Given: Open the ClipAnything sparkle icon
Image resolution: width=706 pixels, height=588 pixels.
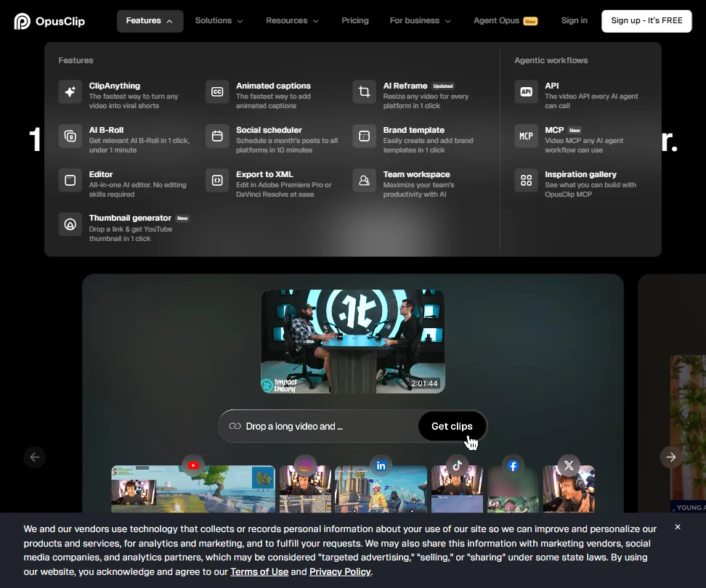Looking at the screenshot, I should pos(70,91).
